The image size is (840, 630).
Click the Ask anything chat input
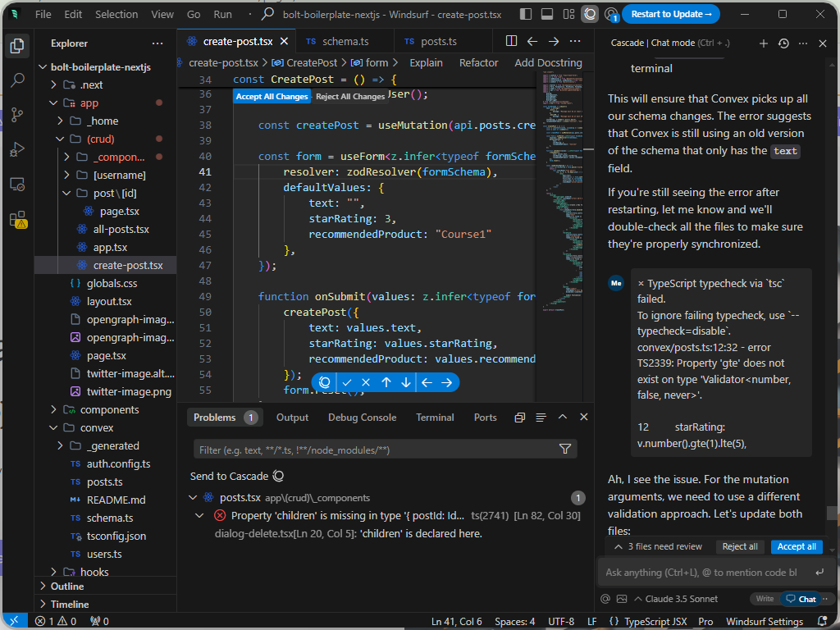[x=701, y=572]
